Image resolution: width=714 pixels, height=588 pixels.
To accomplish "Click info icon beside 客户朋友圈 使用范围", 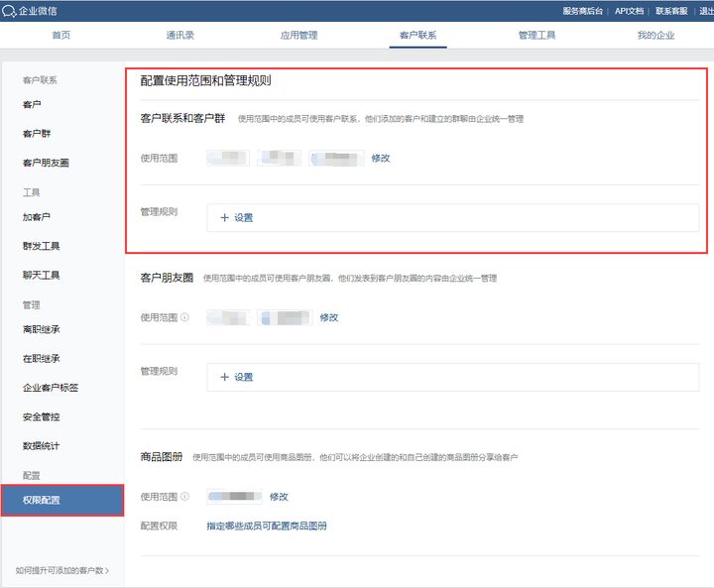I will (184, 318).
